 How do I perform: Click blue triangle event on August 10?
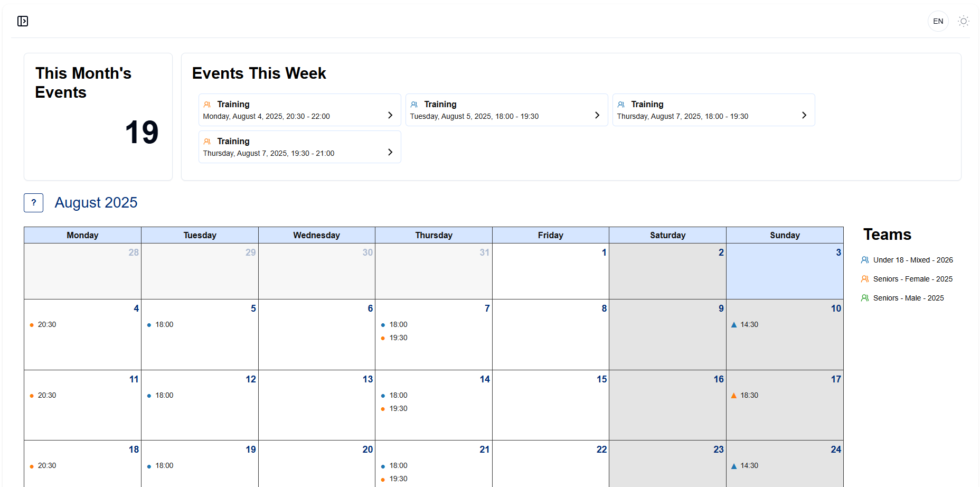pos(734,325)
